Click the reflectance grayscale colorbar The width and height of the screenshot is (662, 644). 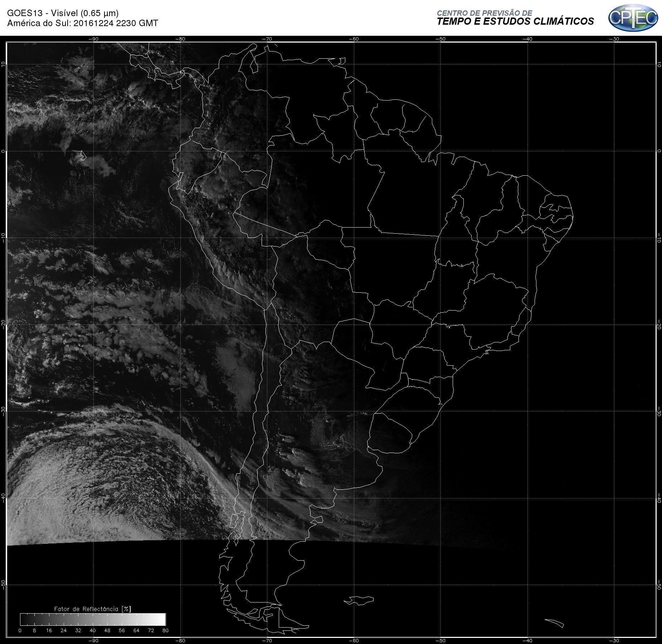click(93, 619)
